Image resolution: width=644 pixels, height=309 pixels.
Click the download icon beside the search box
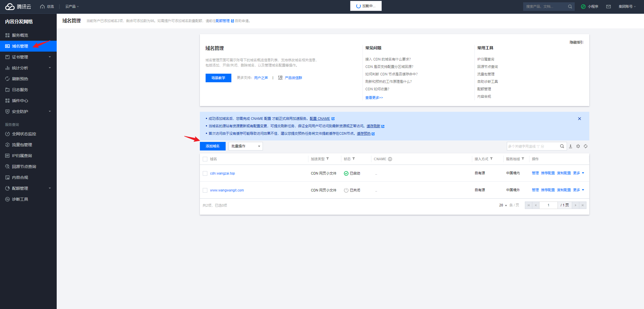(570, 146)
